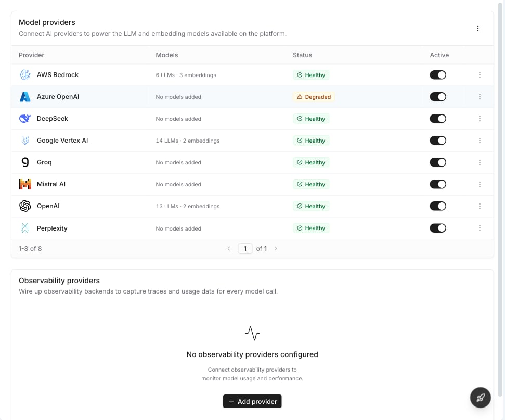The image size is (505, 420).
Task: Open DeepSeek row actions menu
Action: 480,119
